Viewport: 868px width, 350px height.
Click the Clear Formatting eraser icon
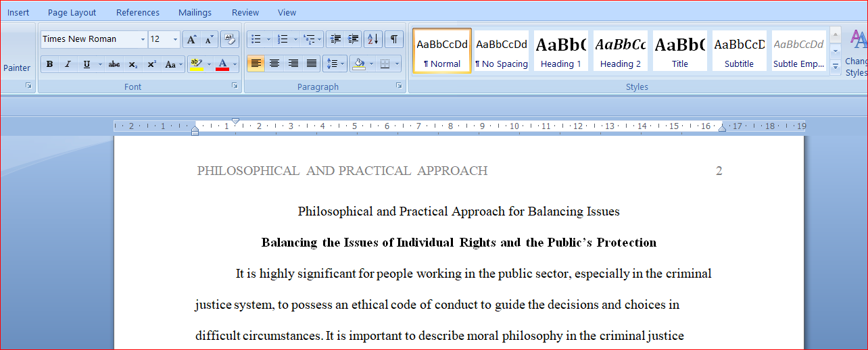point(230,39)
